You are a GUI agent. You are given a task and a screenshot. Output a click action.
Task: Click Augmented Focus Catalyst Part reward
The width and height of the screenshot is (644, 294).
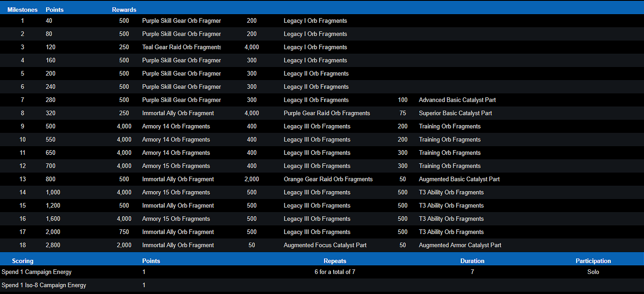[x=325, y=245]
